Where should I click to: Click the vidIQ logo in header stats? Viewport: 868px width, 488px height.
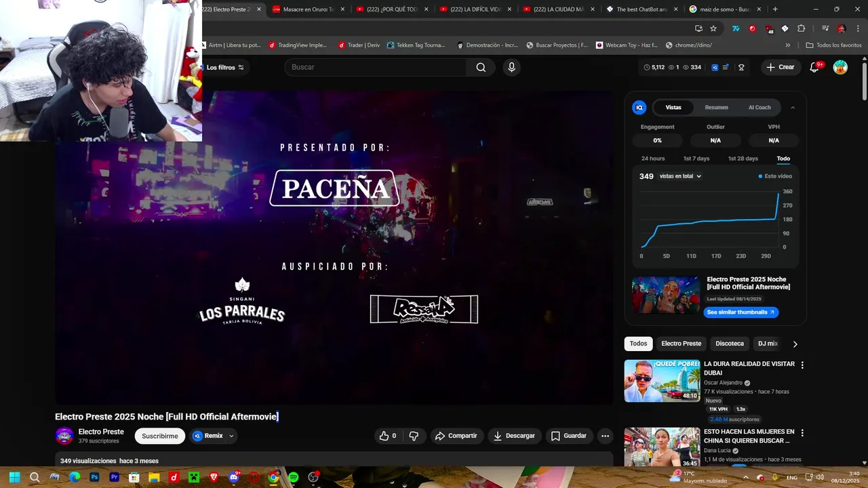coord(715,67)
